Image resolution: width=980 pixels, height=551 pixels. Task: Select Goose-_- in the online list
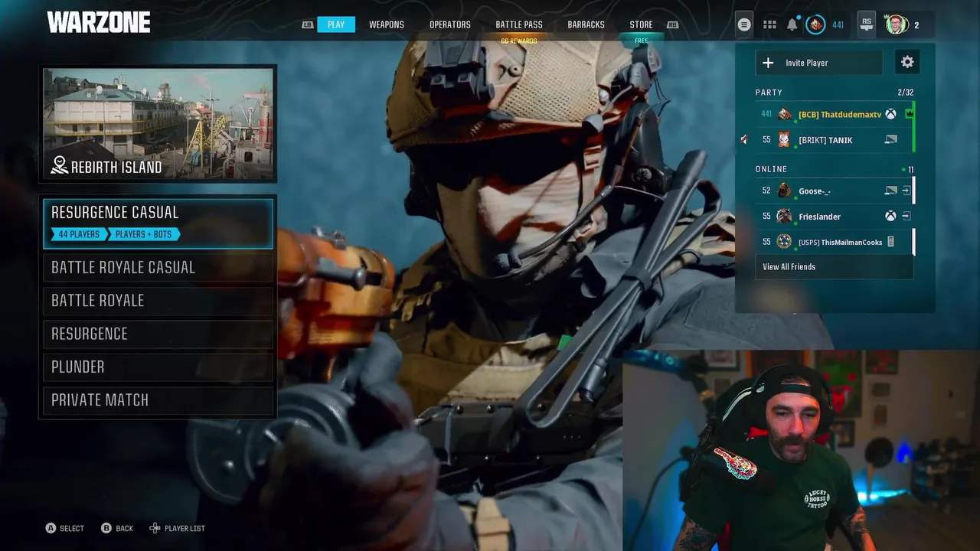[x=815, y=191]
